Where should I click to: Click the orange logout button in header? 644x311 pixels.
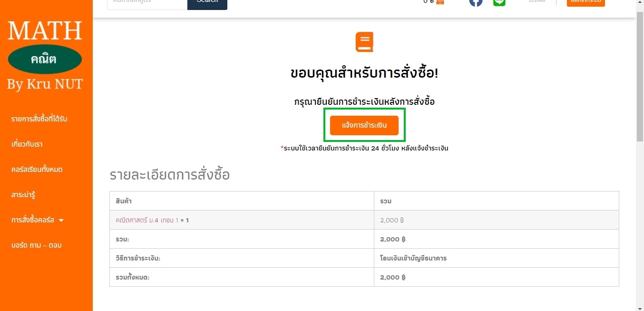pos(585,2)
